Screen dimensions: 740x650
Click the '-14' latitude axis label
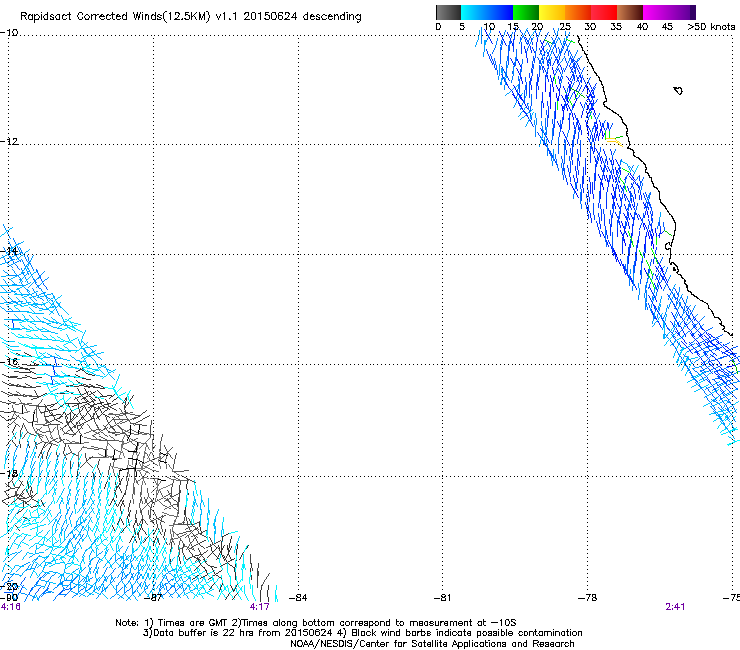pyautogui.click(x=9, y=251)
